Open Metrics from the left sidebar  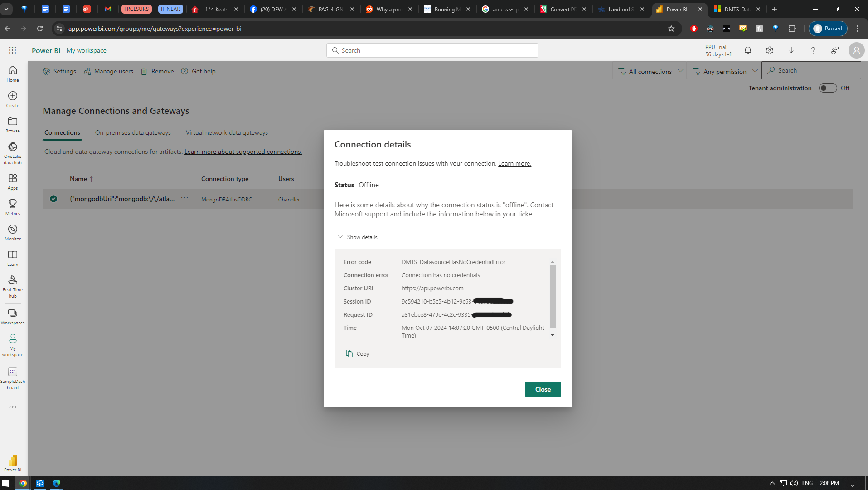point(13,204)
